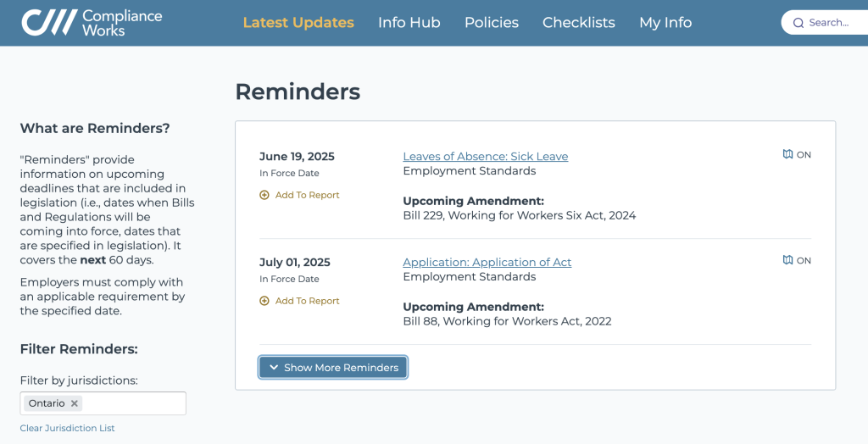The width and height of the screenshot is (868, 444).
Task: Go to Info Hub menu
Action: pyautogui.click(x=409, y=23)
